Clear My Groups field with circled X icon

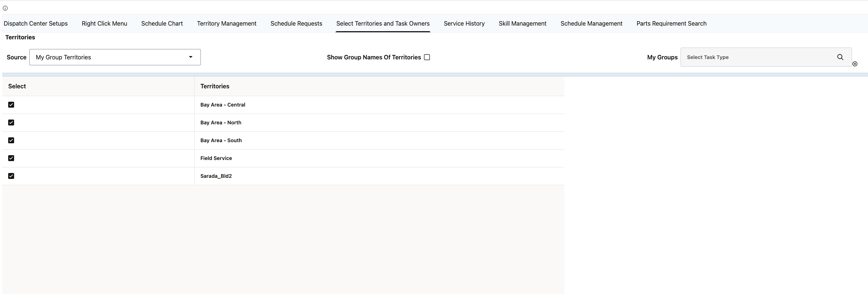[x=855, y=64]
